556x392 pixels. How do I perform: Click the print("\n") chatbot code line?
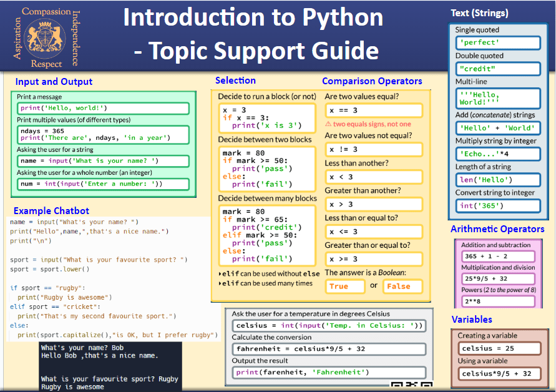tap(31, 241)
